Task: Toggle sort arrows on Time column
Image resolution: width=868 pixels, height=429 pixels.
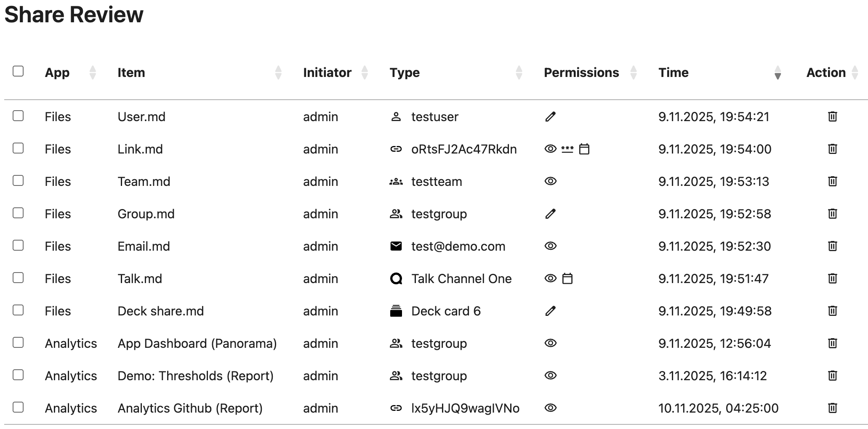Action: click(x=777, y=72)
